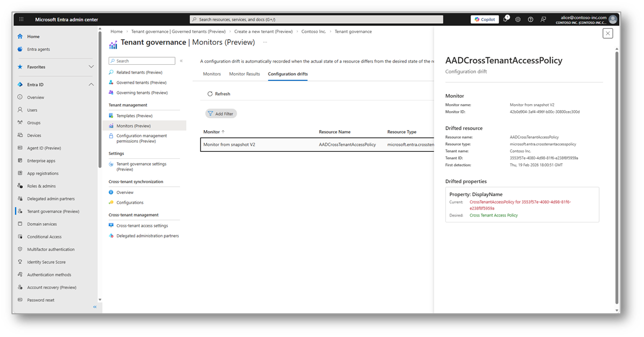
Task: Open Identity Secure Score navigation item
Action: [46, 262]
